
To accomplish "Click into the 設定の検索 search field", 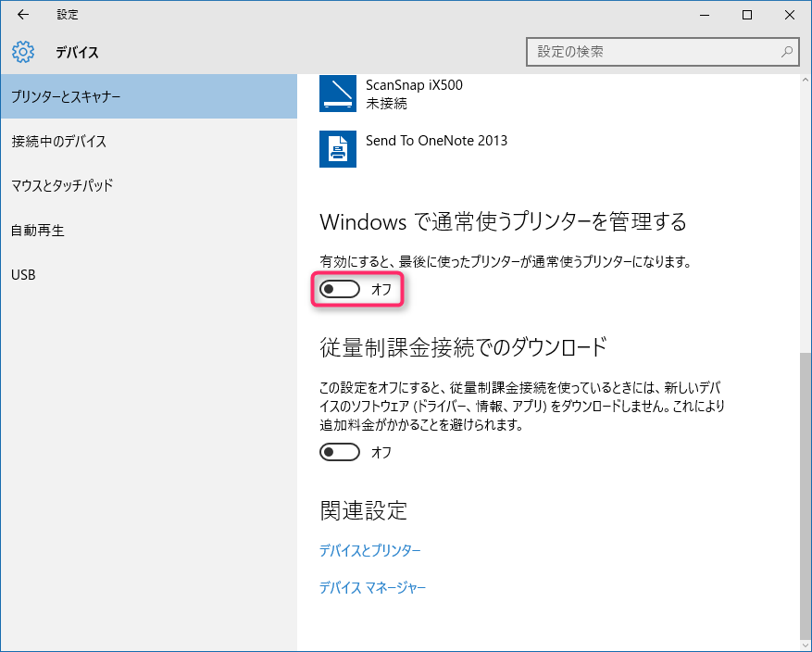I will (x=653, y=52).
